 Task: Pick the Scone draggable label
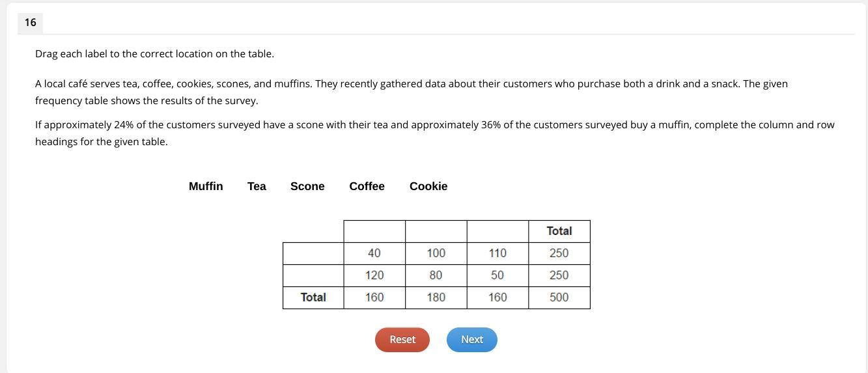pos(307,186)
